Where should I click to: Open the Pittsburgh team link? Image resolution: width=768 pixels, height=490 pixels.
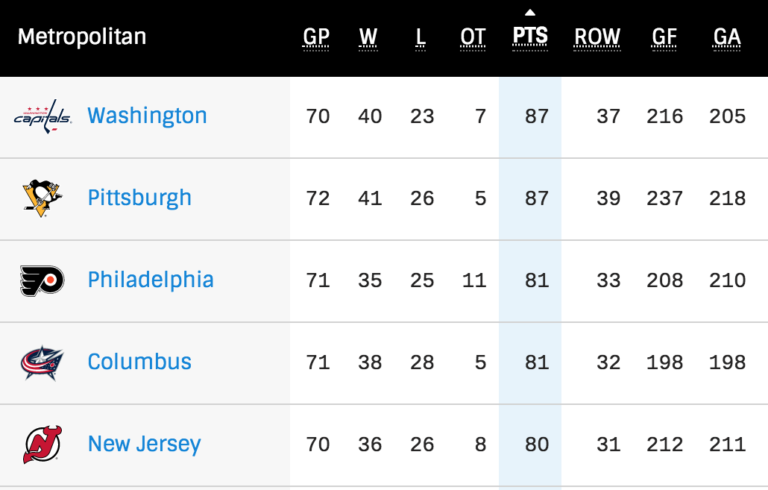139,198
